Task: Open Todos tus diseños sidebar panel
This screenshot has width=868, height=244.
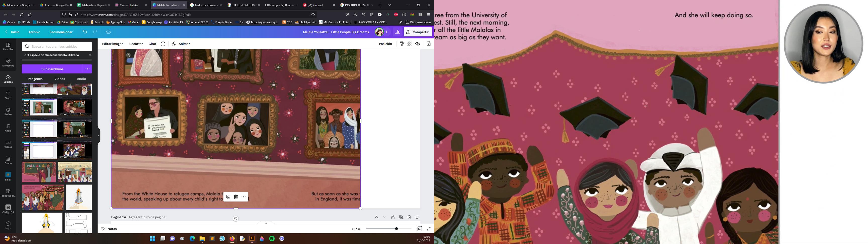Action: click(x=8, y=193)
